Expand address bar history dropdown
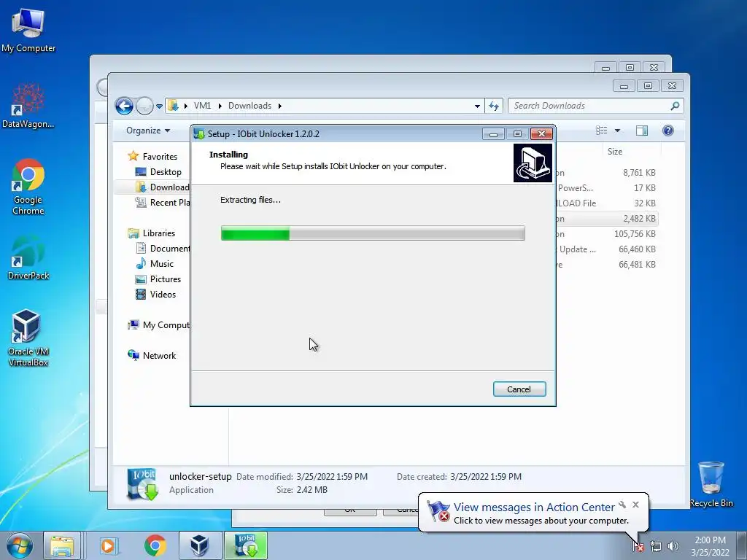 (x=477, y=106)
